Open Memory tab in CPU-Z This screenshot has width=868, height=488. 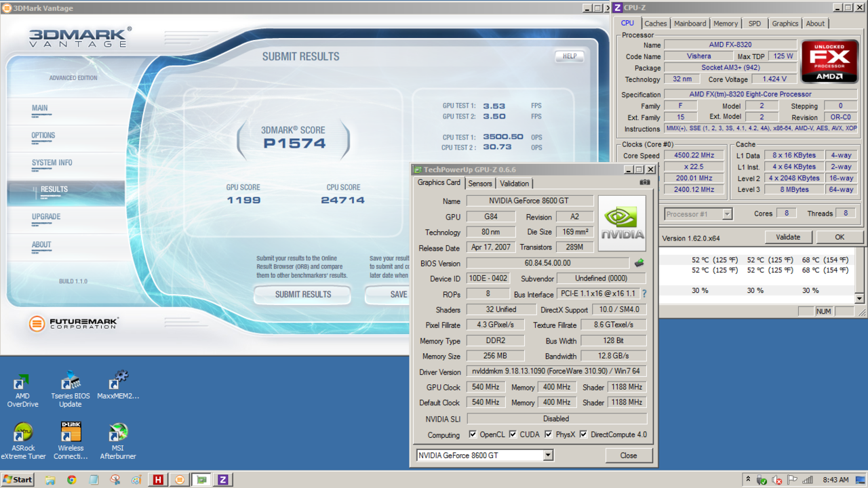pyautogui.click(x=726, y=24)
